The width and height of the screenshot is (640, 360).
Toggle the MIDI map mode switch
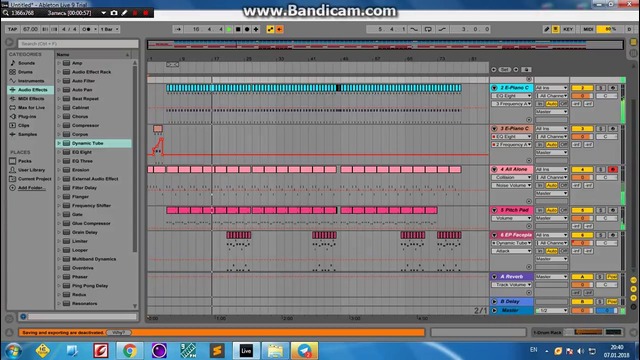tap(588, 29)
